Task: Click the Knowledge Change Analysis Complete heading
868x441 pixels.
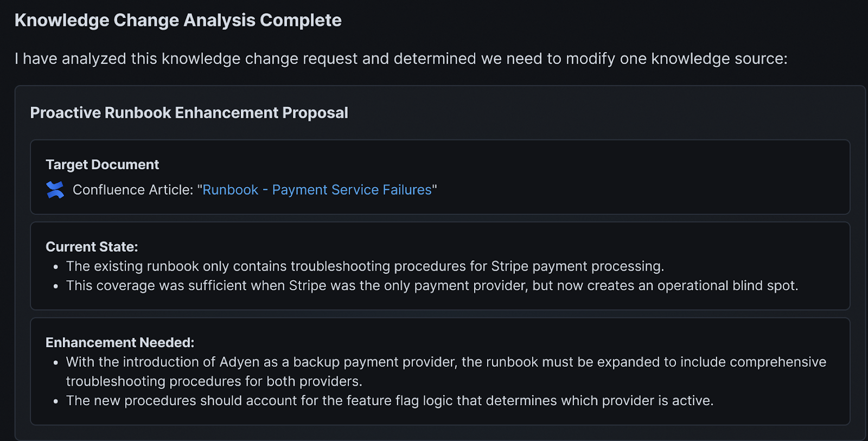Action: (178, 20)
